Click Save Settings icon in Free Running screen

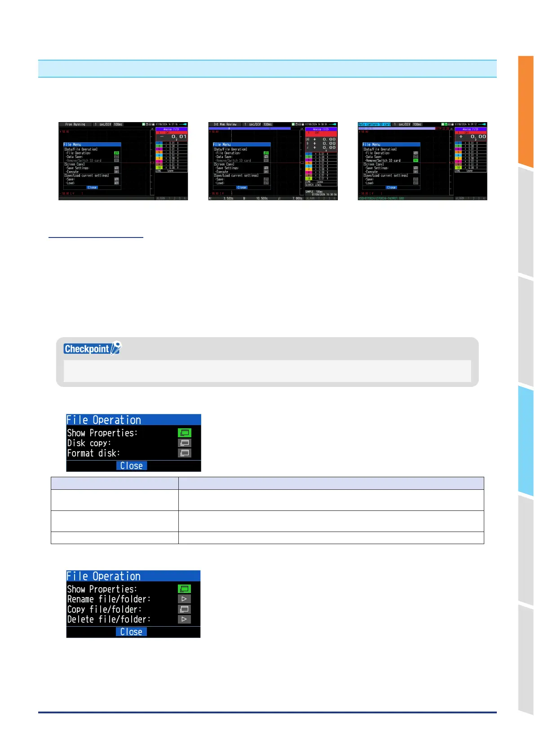pyautogui.click(x=116, y=168)
